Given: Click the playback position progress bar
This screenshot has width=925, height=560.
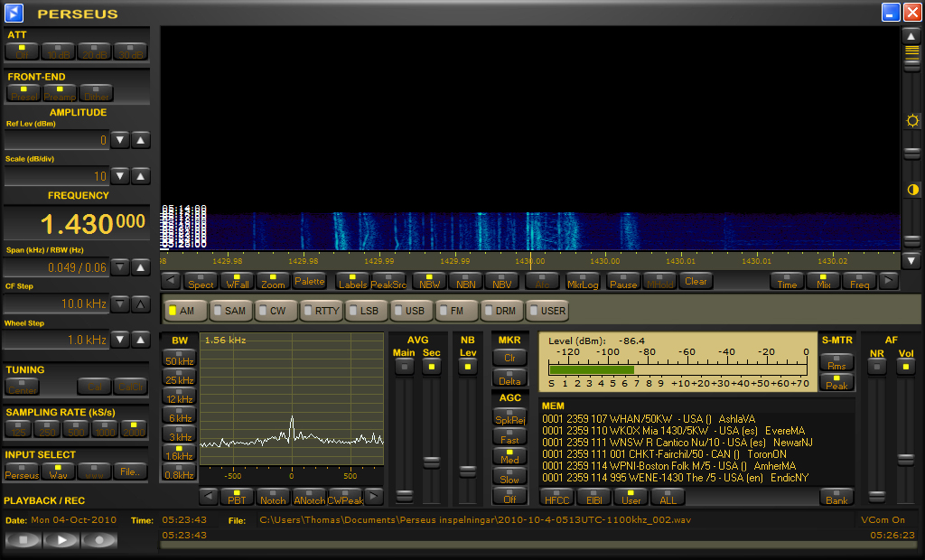Looking at the screenshot, I should (537, 545).
